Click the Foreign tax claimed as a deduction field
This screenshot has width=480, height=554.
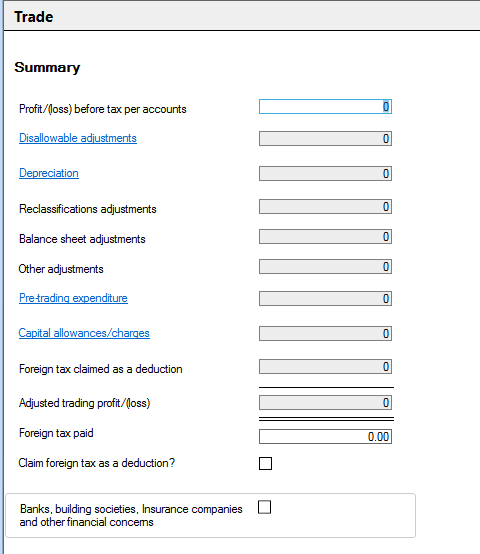pyautogui.click(x=325, y=367)
